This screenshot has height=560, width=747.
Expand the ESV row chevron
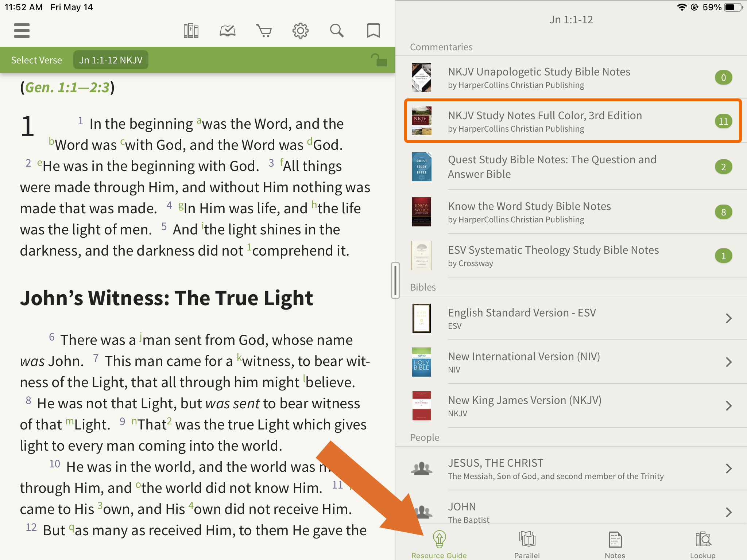(x=728, y=318)
